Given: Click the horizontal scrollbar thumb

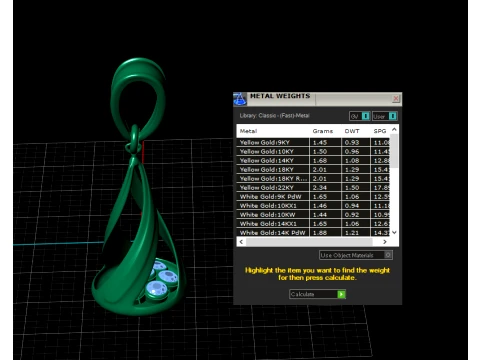Looking at the screenshot, I should tap(309, 242).
